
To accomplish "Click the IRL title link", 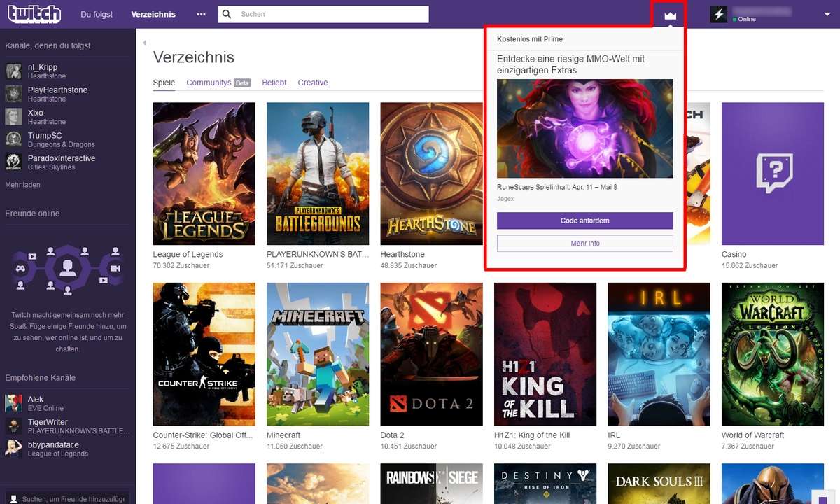I will pos(614,435).
